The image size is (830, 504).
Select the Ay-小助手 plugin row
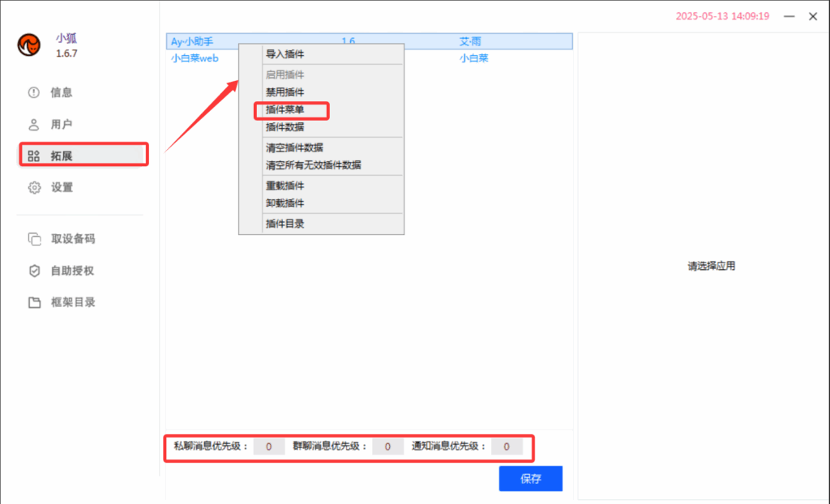coord(370,41)
